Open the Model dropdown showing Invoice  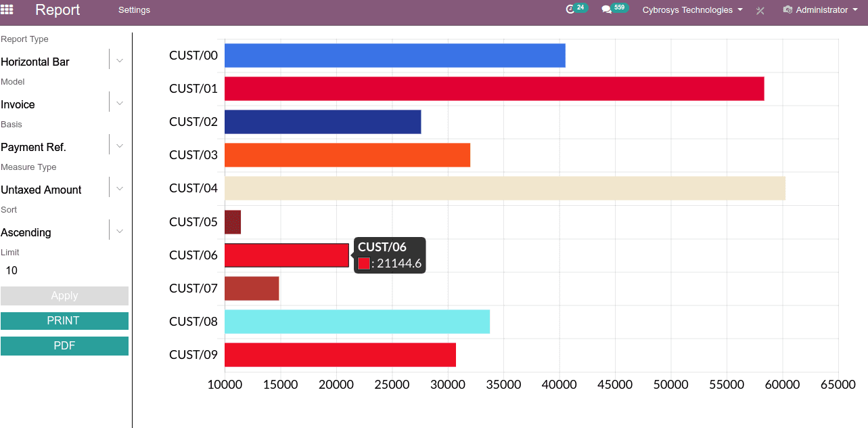pos(119,103)
